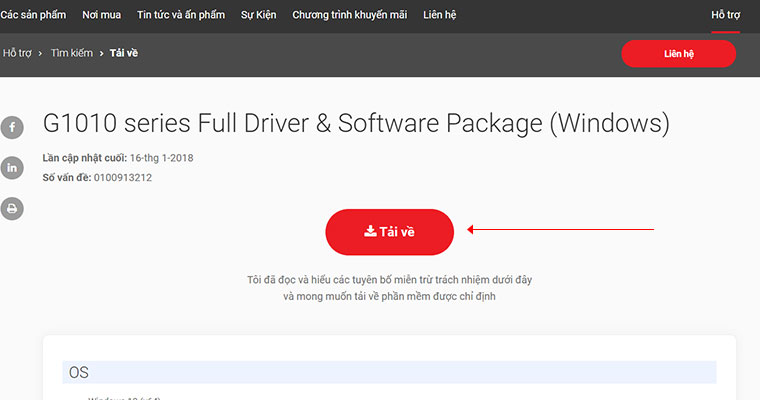Select Chương trình khuyến mãi in navigation
The image size is (760, 400).
tap(349, 15)
